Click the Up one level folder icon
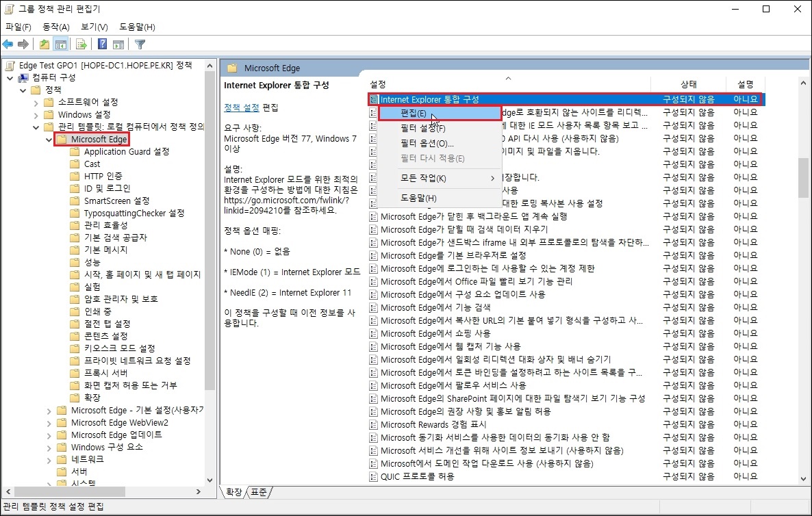 point(45,44)
